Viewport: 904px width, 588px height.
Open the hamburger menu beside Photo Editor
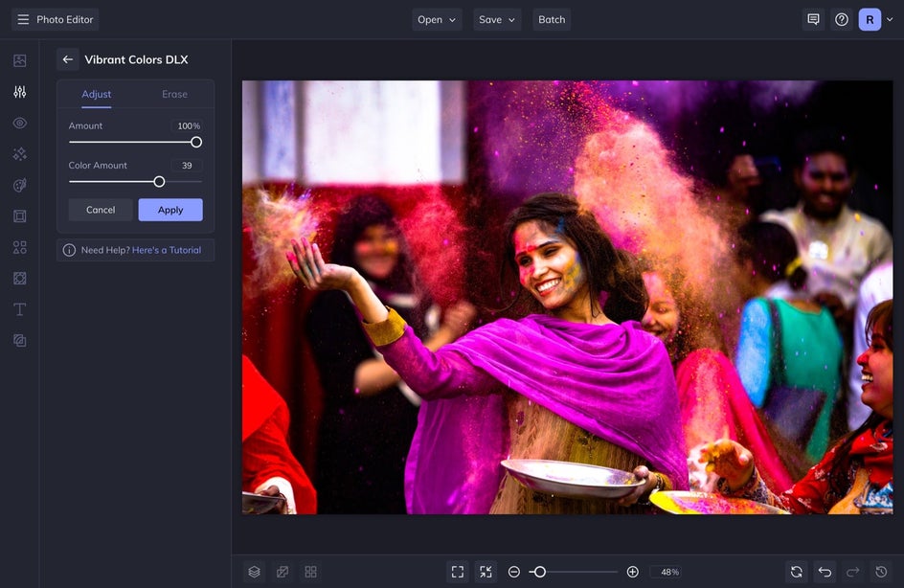coord(23,19)
